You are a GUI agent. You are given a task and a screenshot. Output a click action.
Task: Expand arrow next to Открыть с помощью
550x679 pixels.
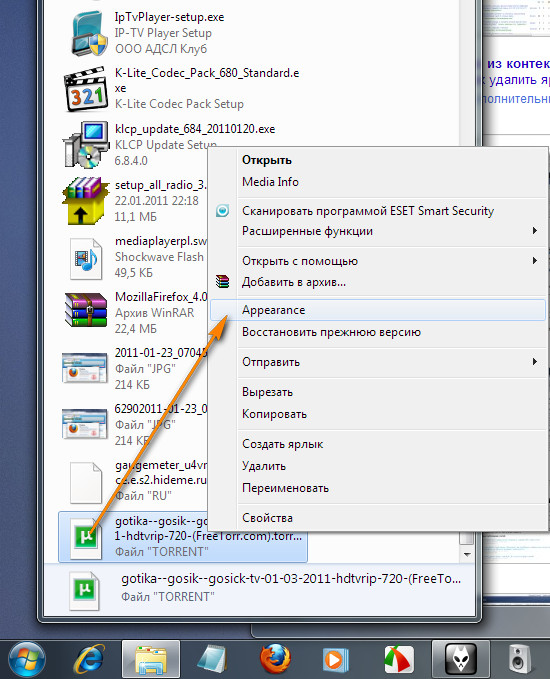tap(535, 261)
